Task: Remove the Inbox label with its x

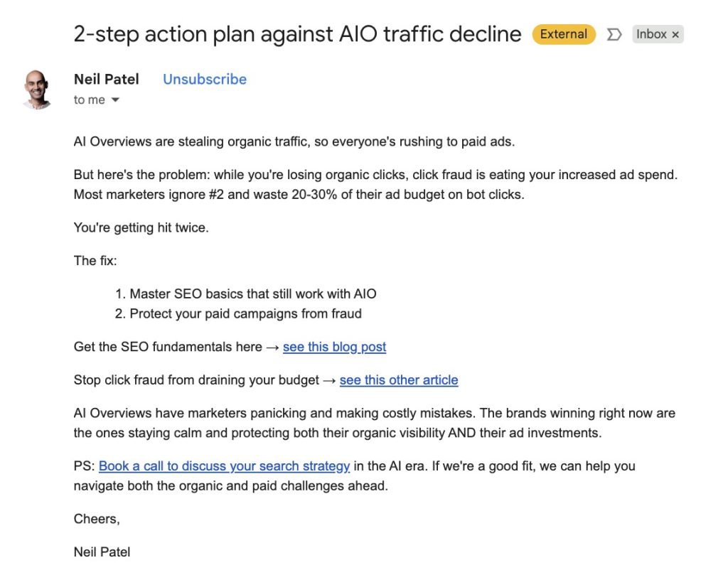Action: coord(675,34)
